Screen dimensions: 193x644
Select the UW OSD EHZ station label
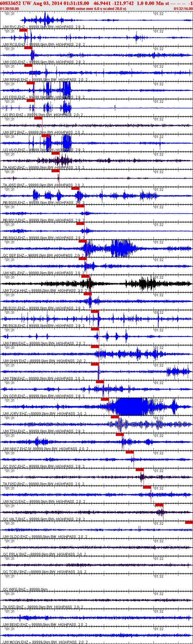[44, 62]
